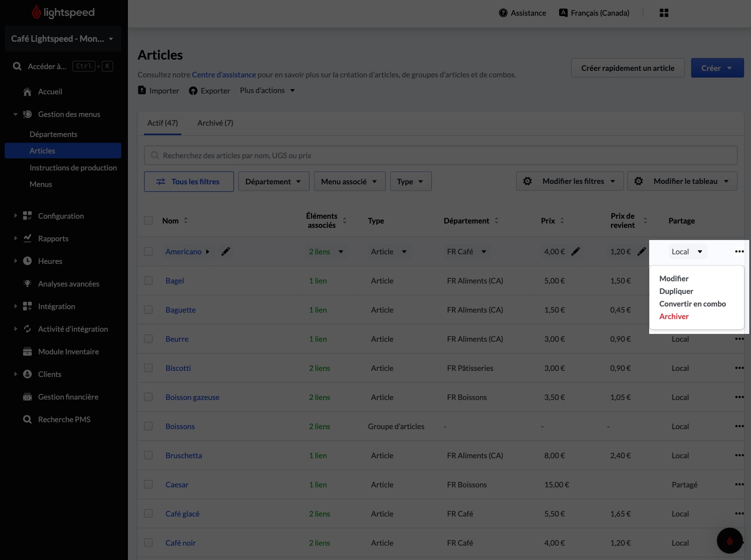This screenshot has height=560, width=751.
Task: Open the Département filter dropdown
Action: tap(274, 181)
